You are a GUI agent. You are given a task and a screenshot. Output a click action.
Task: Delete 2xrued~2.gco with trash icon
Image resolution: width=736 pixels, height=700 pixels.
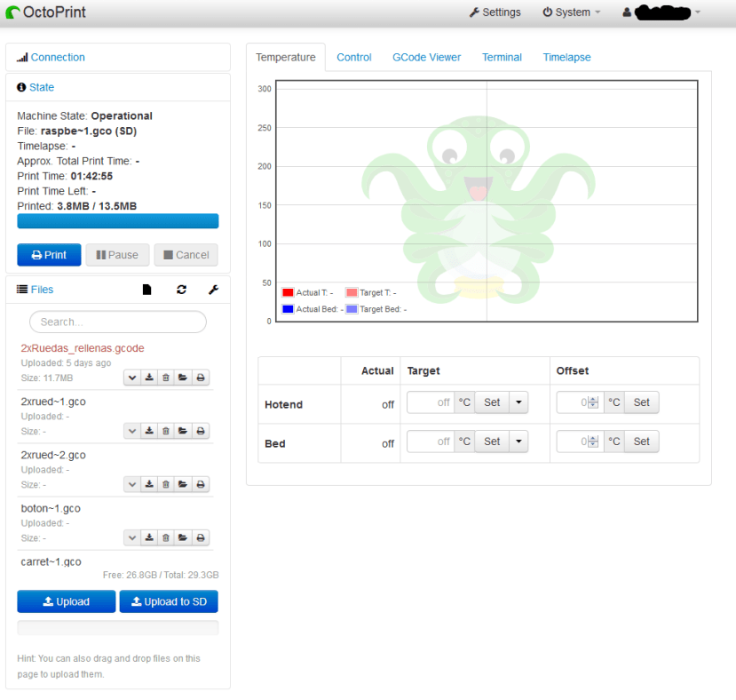(x=166, y=484)
